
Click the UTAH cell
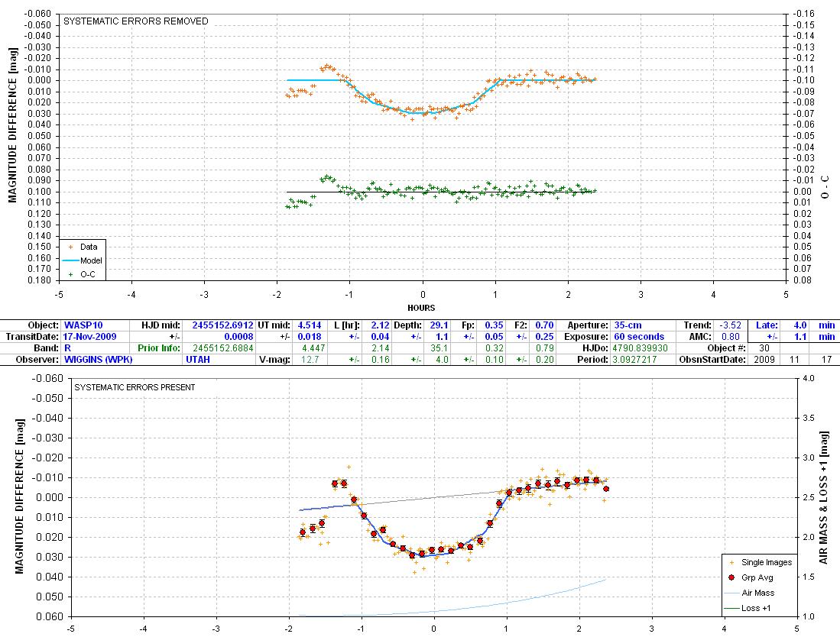click(219, 359)
